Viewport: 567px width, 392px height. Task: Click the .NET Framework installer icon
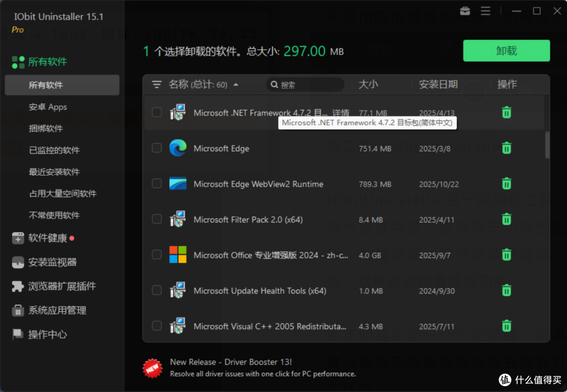(x=178, y=112)
